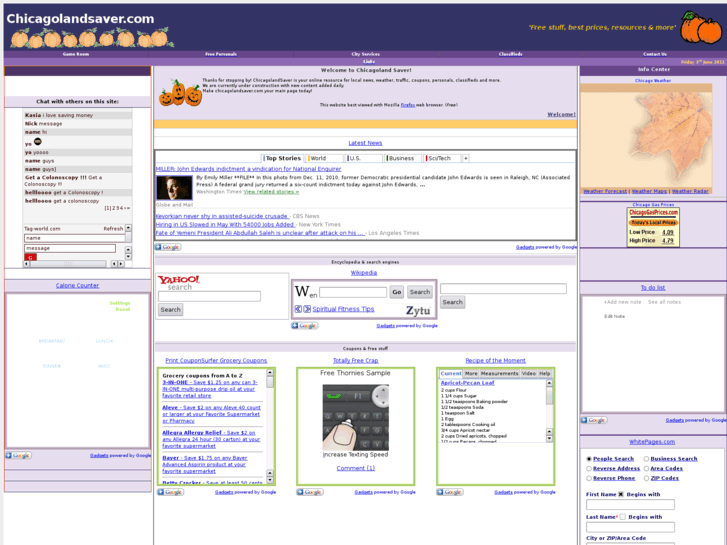The height and width of the screenshot is (545, 727).
Task: Open the Latest News link
Action: [365, 143]
